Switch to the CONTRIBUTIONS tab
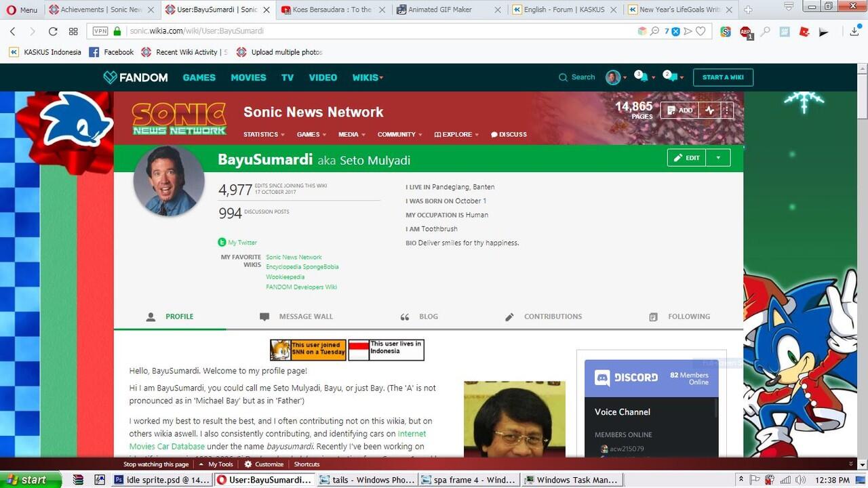 pos(543,317)
